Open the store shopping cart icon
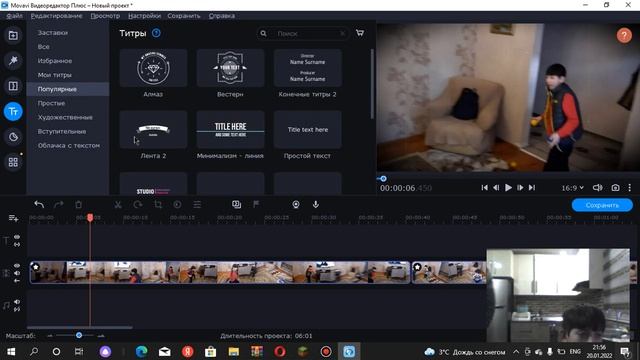The height and width of the screenshot is (360, 640). coord(360,33)
